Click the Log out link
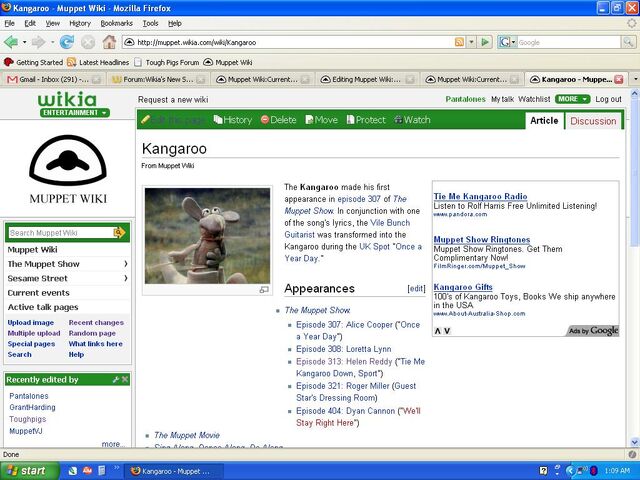The height and width of the screenshot is (480, 640). (608, 99)
